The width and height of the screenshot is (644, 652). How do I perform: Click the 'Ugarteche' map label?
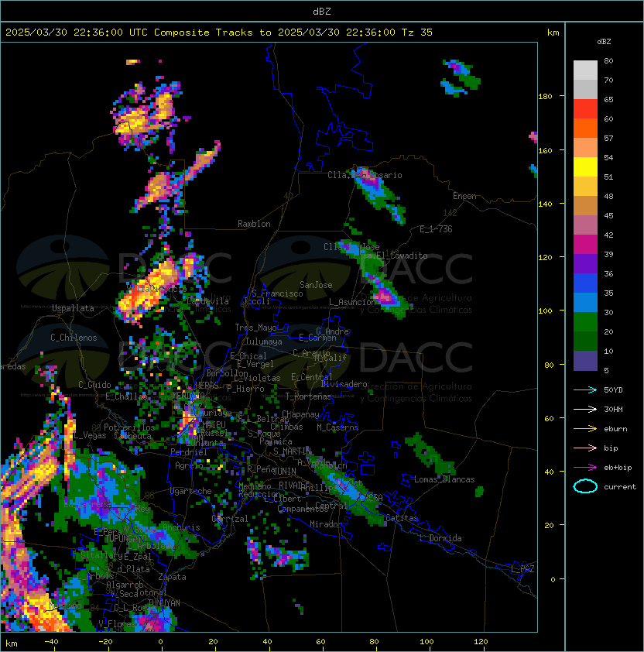[x=191, y=491]
